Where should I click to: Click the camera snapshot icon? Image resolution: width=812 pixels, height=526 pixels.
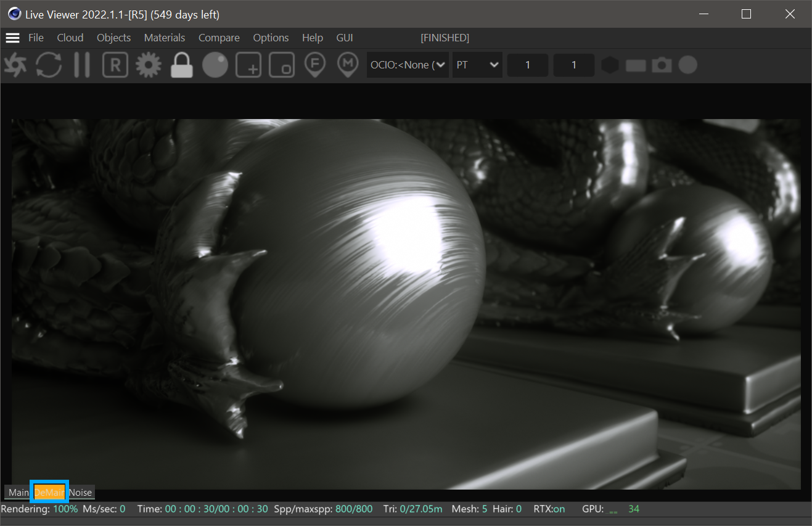pos(662,65)
